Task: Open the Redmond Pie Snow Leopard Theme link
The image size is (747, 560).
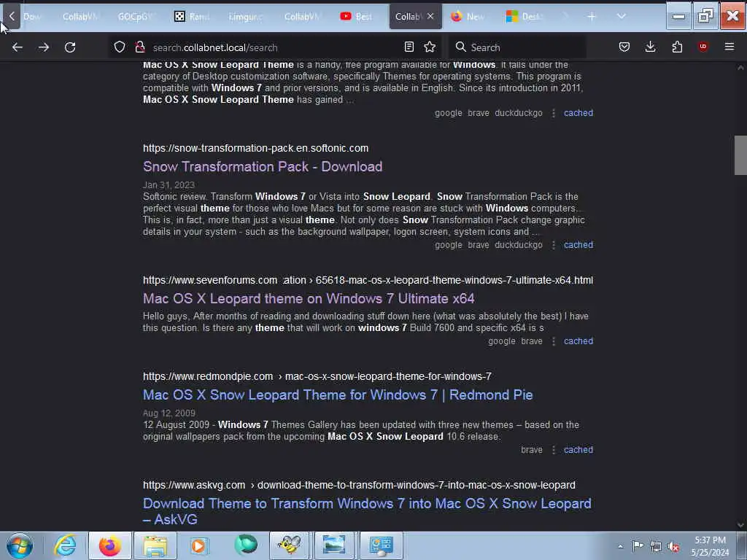Action: 338,394
